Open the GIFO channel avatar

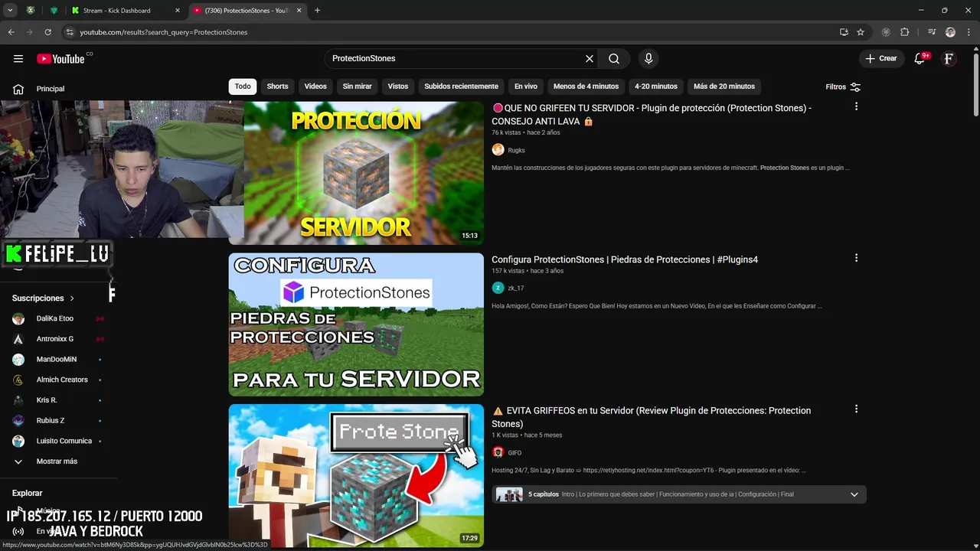[x=498, y=452]
